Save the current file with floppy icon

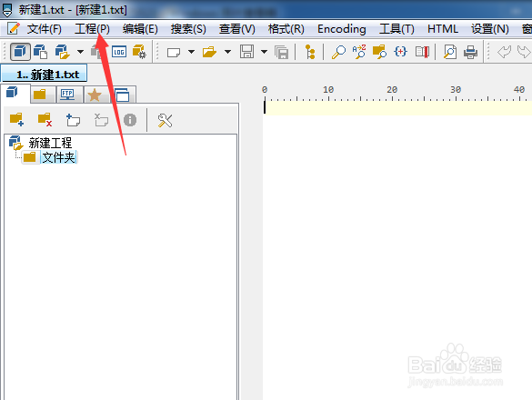point(246,52)
